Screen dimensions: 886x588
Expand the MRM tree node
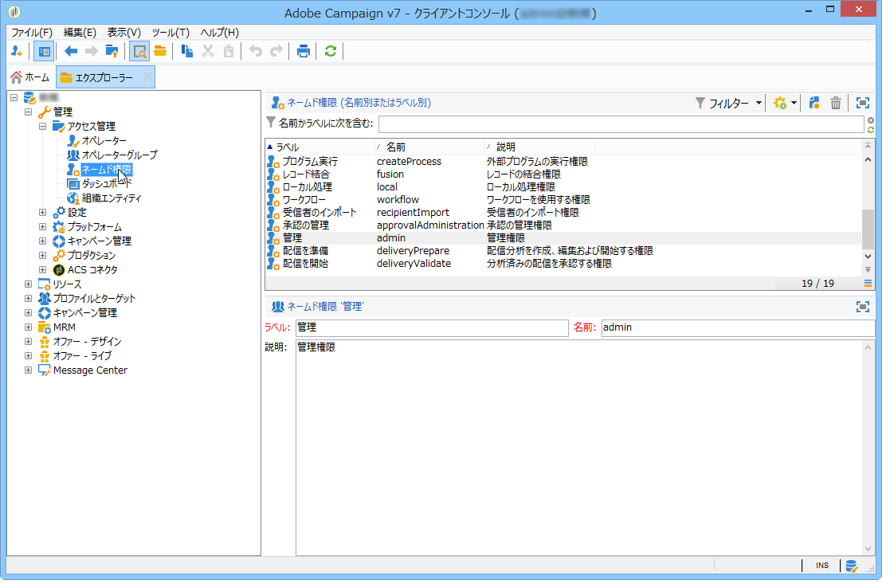28,327
